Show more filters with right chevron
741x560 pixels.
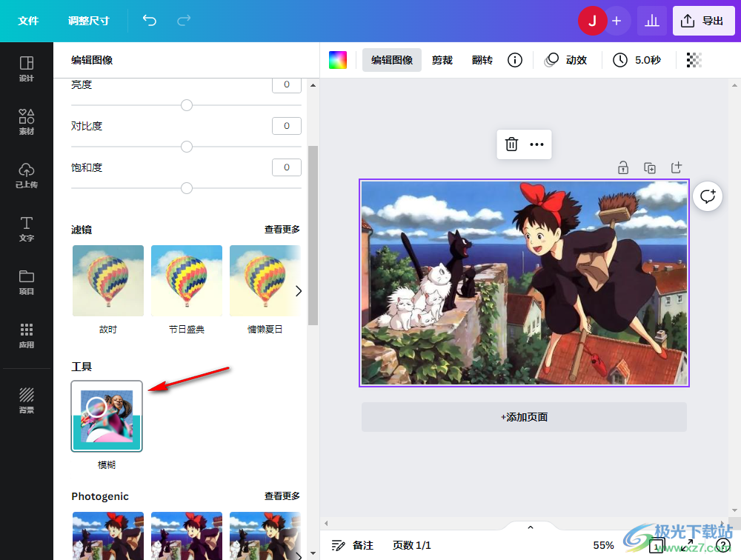click(x=298, y=291)
